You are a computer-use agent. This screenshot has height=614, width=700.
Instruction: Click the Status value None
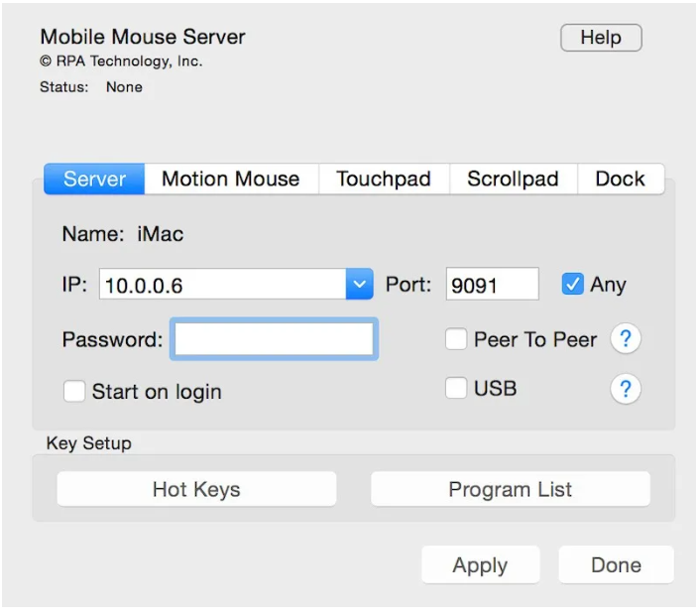click(x=124, y=87)
